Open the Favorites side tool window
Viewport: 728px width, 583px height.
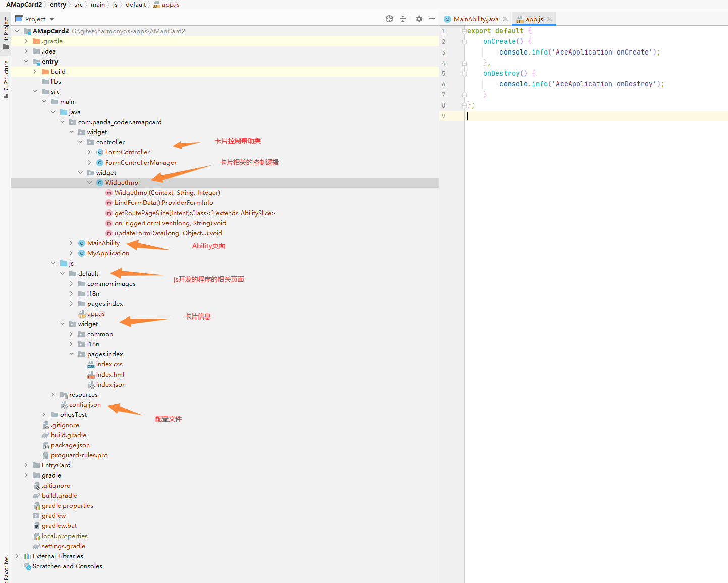click(6, 569)
